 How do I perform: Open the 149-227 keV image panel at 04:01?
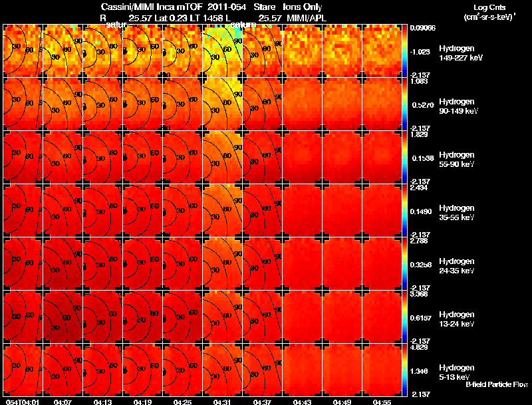pyautogui.click(x=23, y=51)
